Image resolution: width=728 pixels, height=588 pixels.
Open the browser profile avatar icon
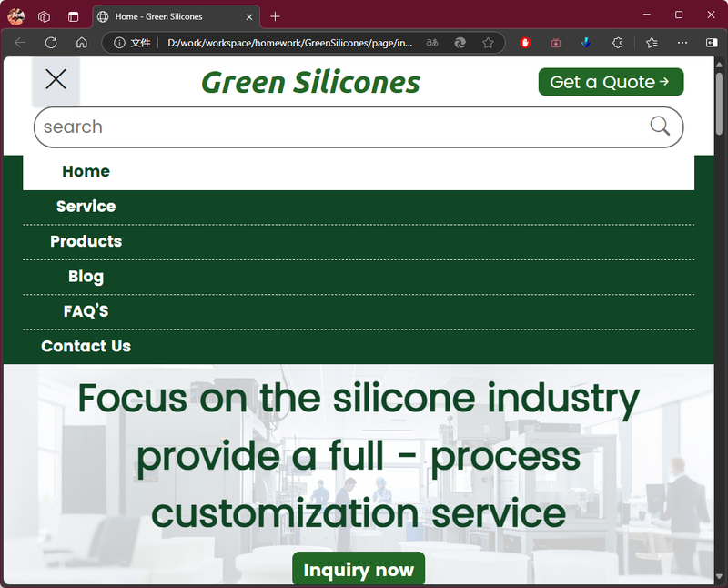(x=16, y=16)
